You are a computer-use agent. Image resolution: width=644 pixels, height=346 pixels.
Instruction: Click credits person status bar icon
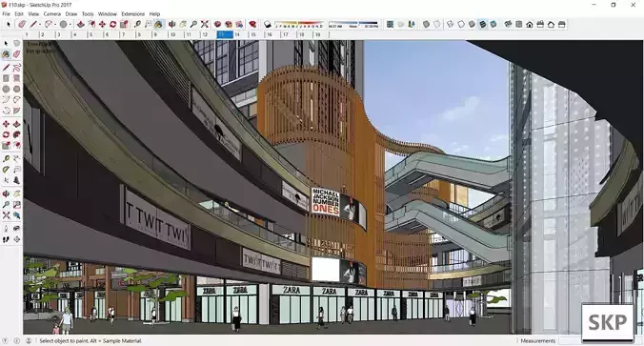tap(29, 340)
